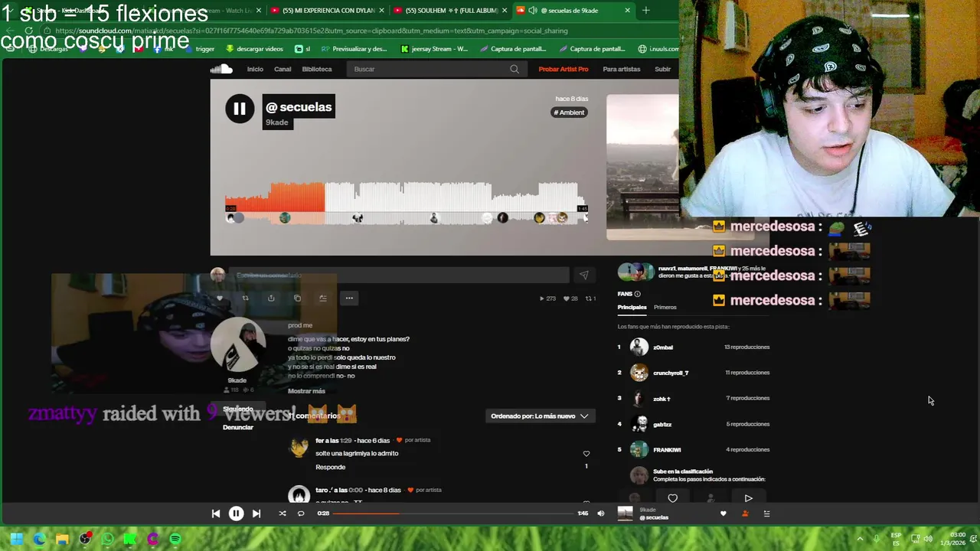Skip to the previous track in the player bar
Viewport: 980px width, 551px height.
click(216, 514)
